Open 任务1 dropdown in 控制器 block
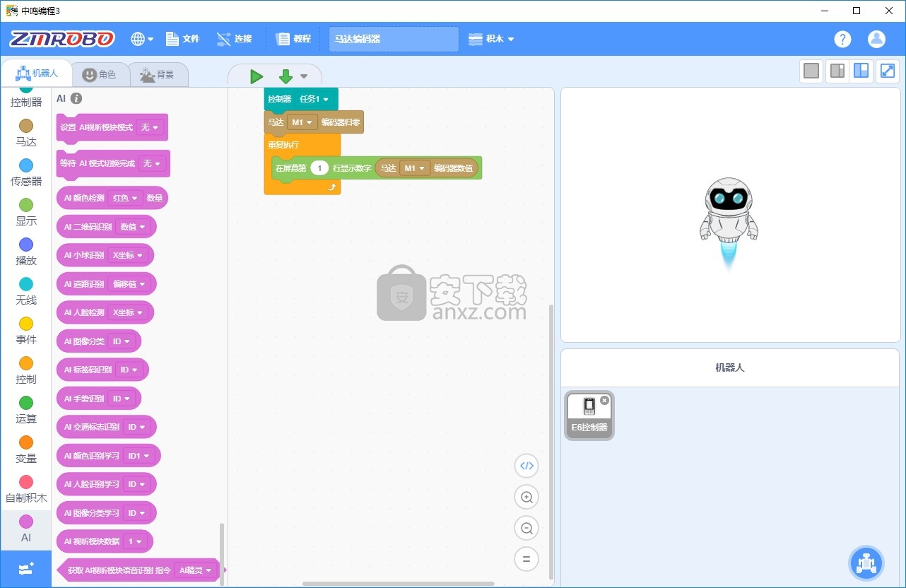 point(314,99)
